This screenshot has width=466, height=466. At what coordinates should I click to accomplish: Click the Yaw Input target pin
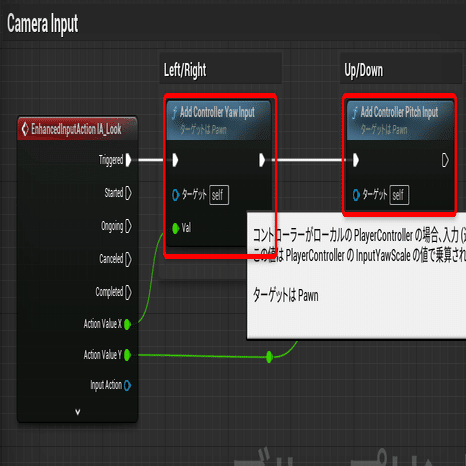click(175, 195)
